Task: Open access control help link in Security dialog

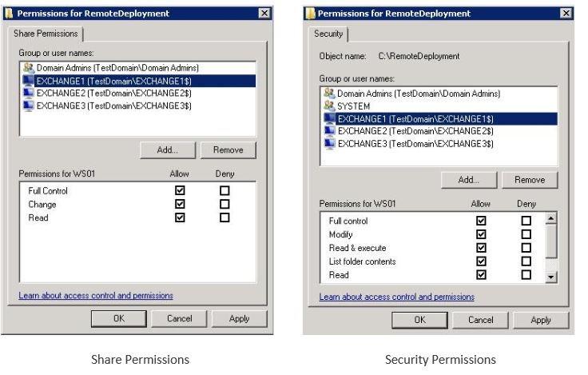Action: pyautogui.click(x=396, y=297)
